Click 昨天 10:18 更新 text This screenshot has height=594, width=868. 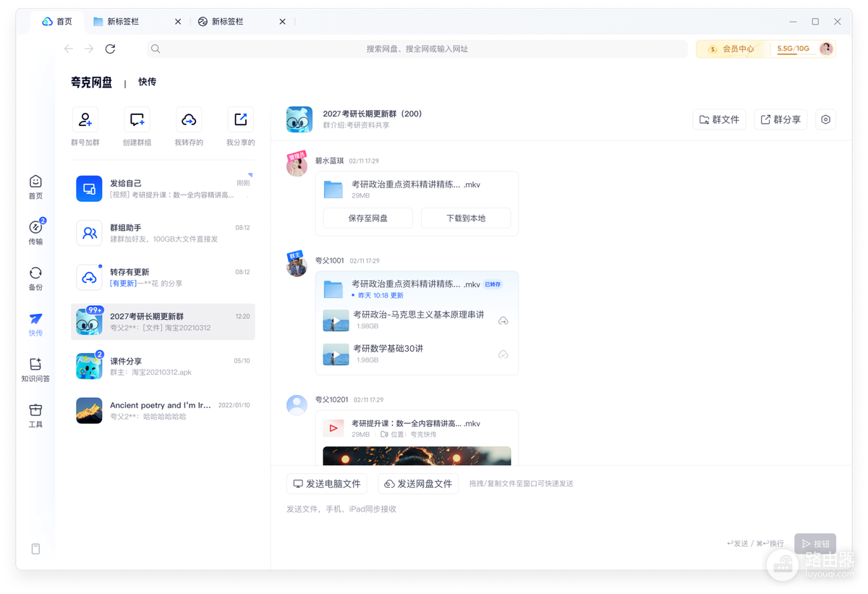pos(380,295)
